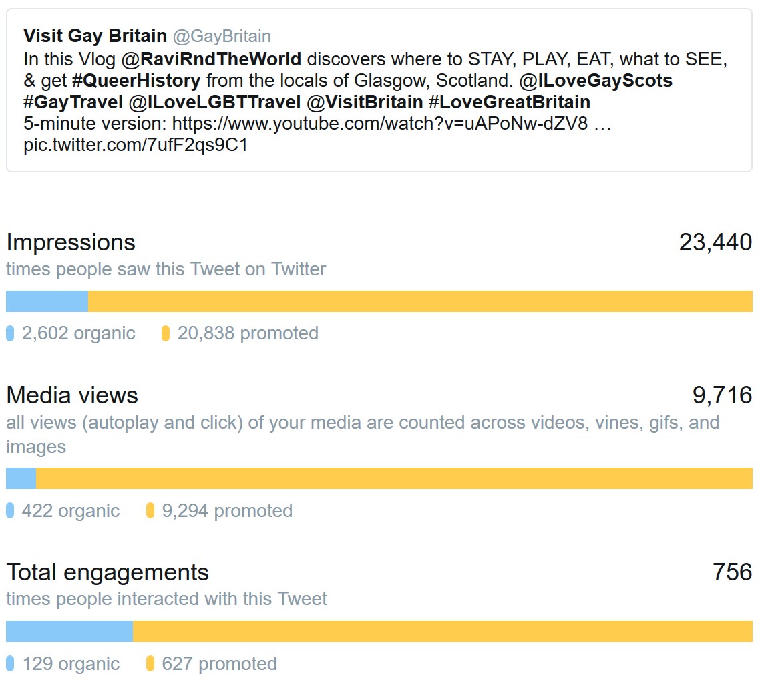This screenshot has height=700, width=764.
Task: Click yellow promoted segment of engagements bar
Action: point(443,631)
